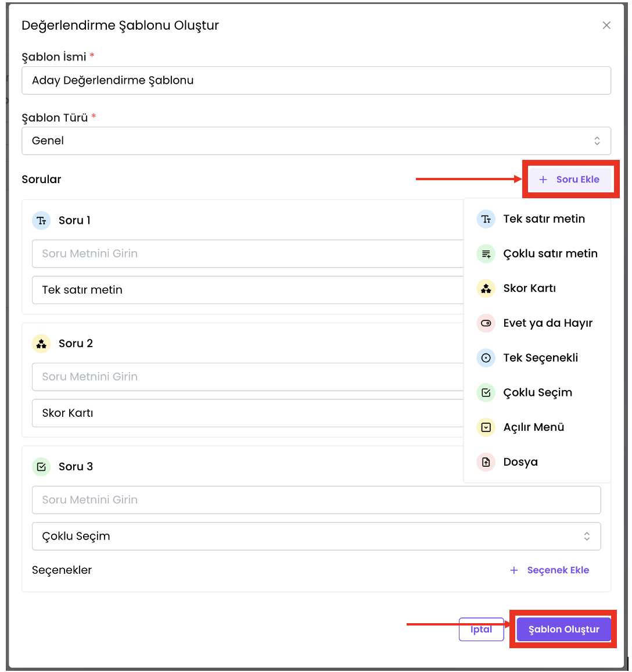Click the Çoklu satır metin icon
Image resolution: width=632 pixels, height=672 pixels.
pos(486,254)
